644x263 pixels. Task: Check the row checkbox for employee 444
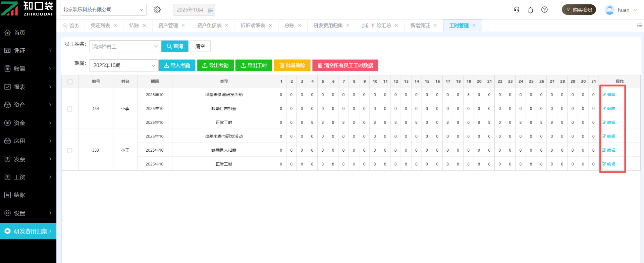click(x=70, y=109)
